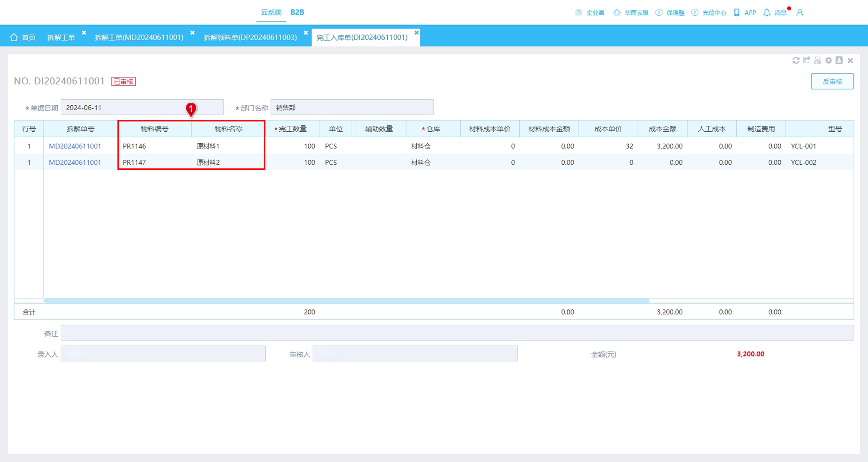
Task: Open the 消息 notification bell
Action: tap(767, 12)
